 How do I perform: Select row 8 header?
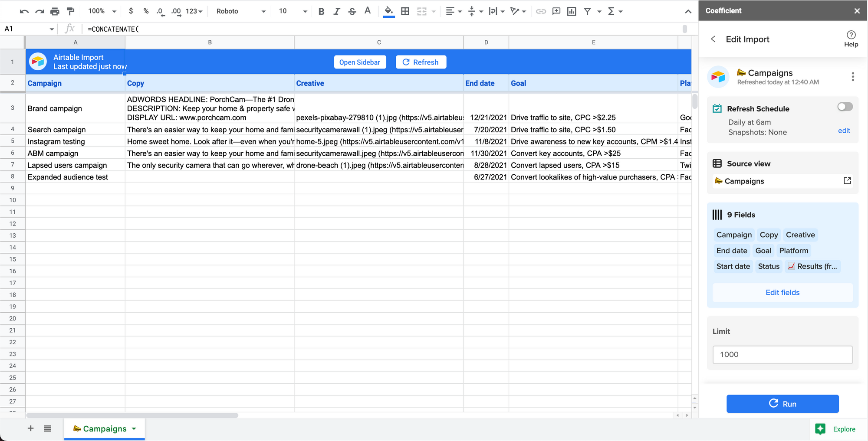pos(13,176)
